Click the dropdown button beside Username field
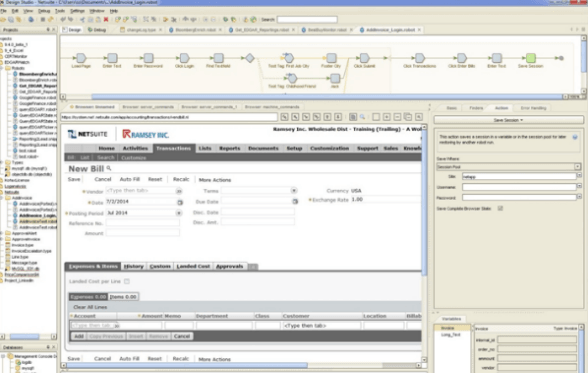The image size is (588, 373). (x=579, y=186)
